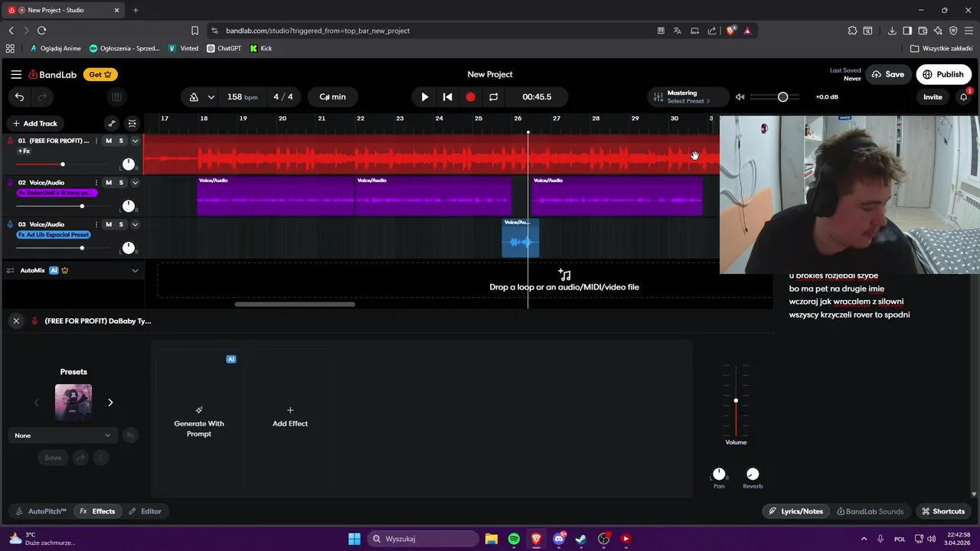Viewport: 980px width, 551px height.
Task: Click the horizontal timeline scrollbar
Action: point(295,304)
